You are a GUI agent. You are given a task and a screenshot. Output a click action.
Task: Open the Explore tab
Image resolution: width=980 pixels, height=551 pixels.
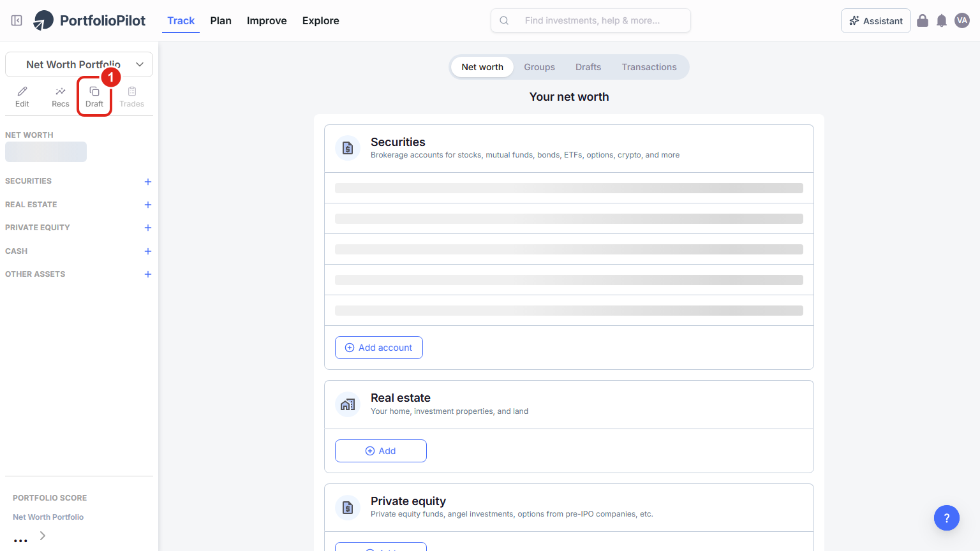(x=321, y=20)
